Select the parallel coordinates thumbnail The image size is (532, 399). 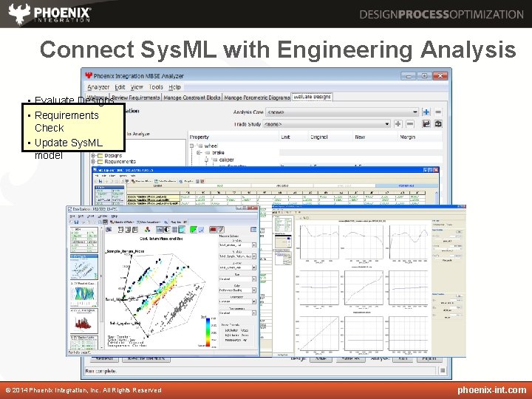pos(83,294)
